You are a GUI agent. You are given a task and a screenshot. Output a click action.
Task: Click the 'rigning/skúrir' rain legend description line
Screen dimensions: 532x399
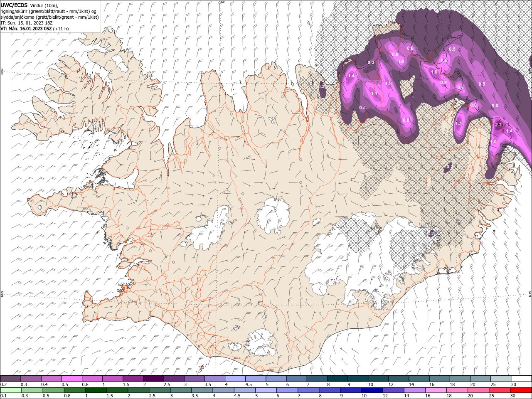48,11
